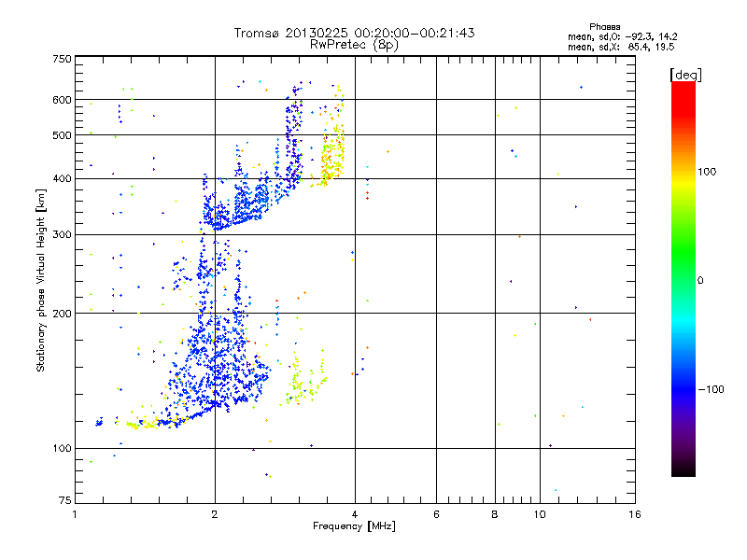Image resolution: width=747 pixels, height=560 pixels.
Task: Click the colorbar "0" degree label
Action: tap(699, 280)
